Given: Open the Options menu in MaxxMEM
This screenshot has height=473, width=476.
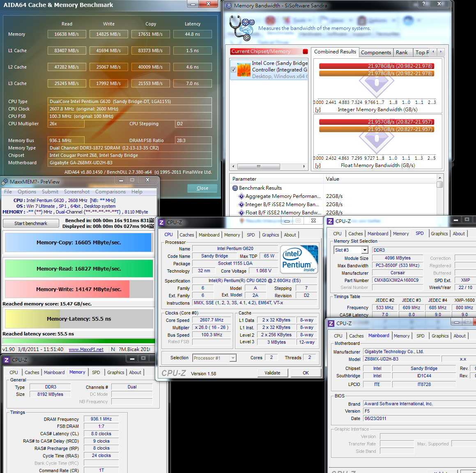Looking at the screenshot, I should pyautogui.click(x=27, y=192).
